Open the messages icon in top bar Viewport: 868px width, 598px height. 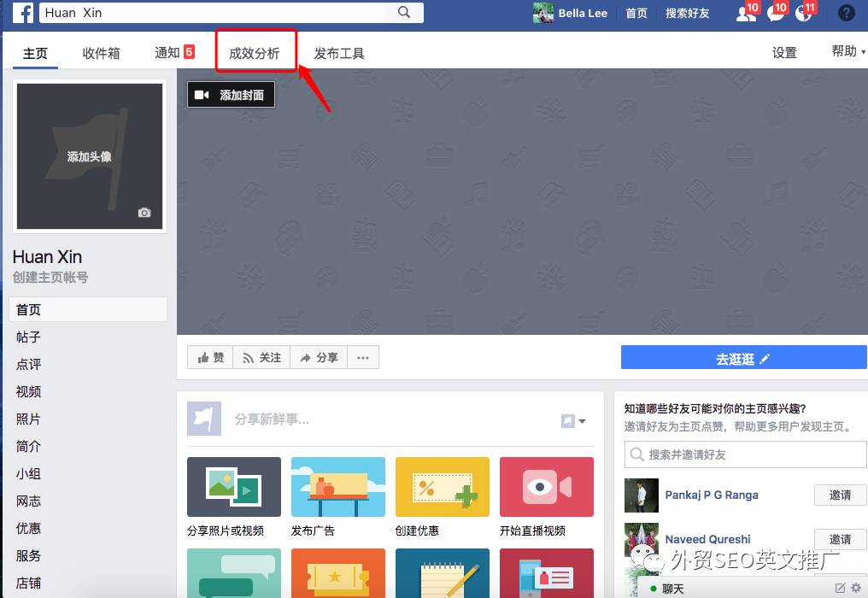(775, 13)
